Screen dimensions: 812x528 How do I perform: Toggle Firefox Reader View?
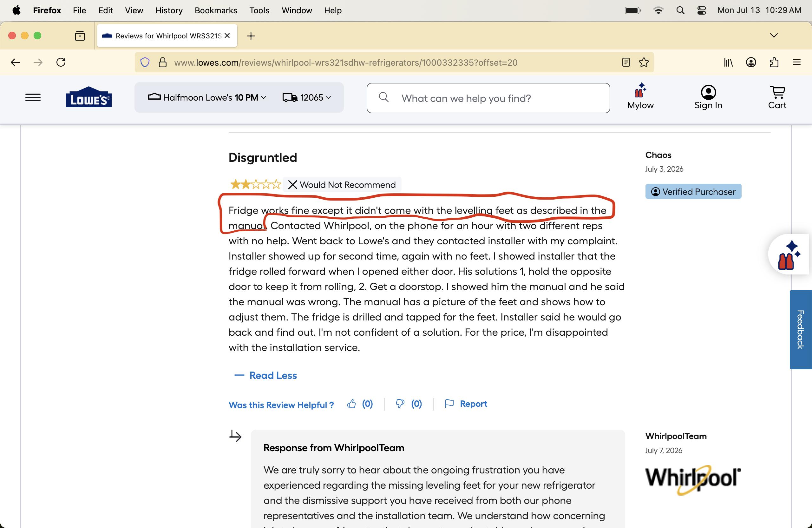click(626, 63)
